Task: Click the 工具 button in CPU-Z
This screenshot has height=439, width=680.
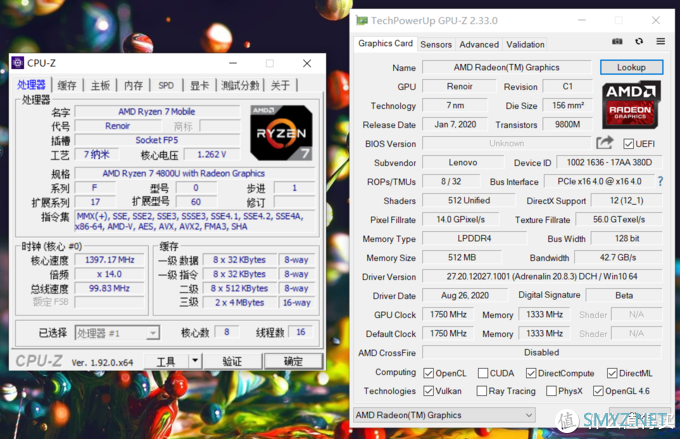Action: pos(166,361)
